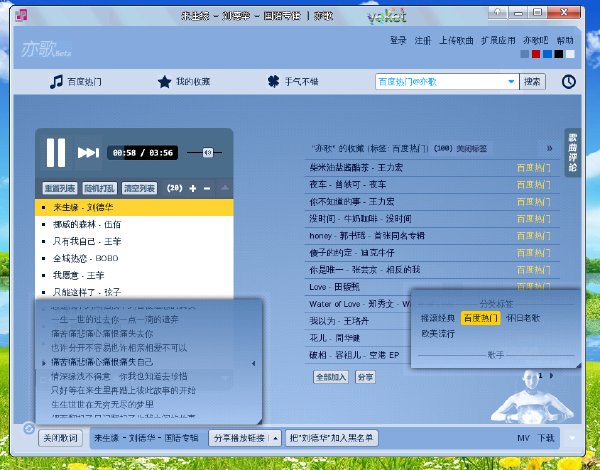
Task: Click the 注册 register link
Action: pos(423,40)
